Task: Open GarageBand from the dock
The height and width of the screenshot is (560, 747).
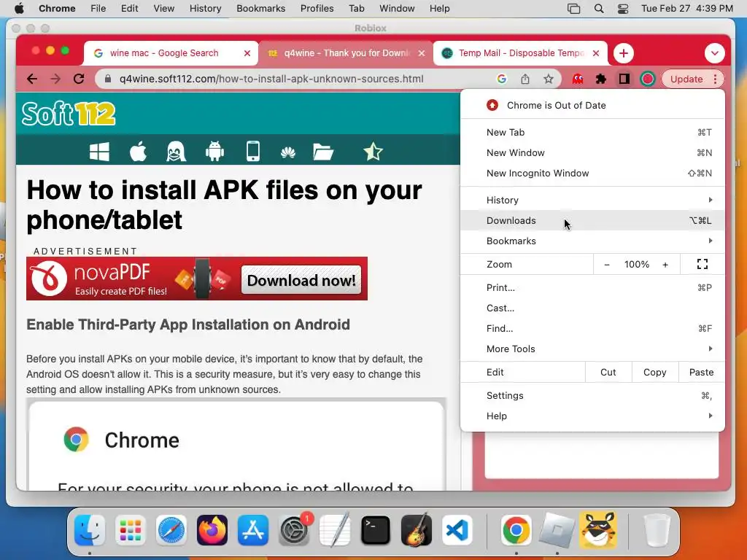Action: coord(417,529)
